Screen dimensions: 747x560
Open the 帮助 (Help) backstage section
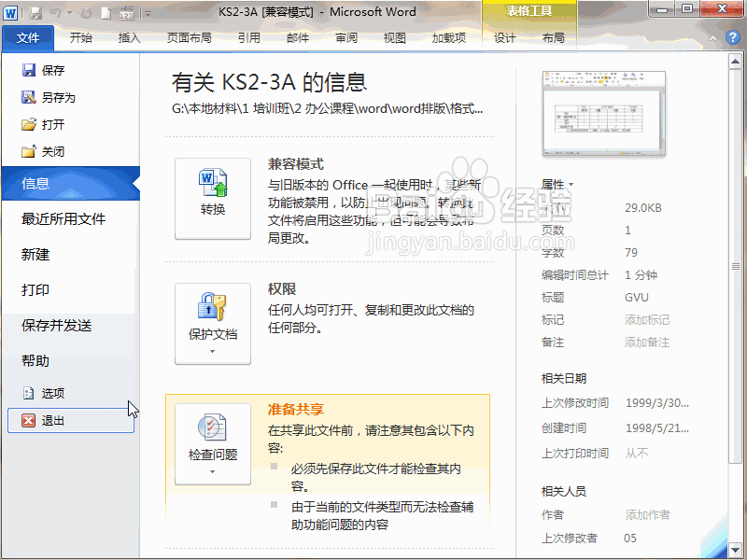pyautogui.click(x=35, y=360)
